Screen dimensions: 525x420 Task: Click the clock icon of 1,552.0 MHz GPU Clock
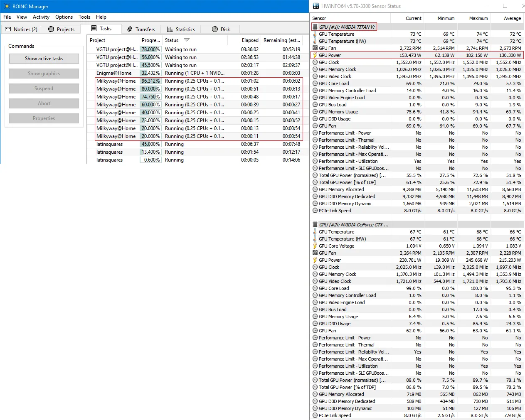(x=315, y=62)
